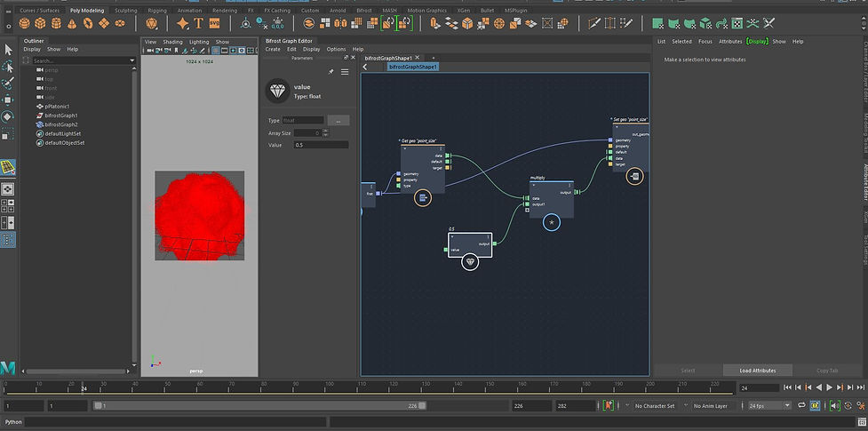Toggle the four-view layout in toolbox
This screenshot has width=868, height=431.
click(x=8, y=206)
